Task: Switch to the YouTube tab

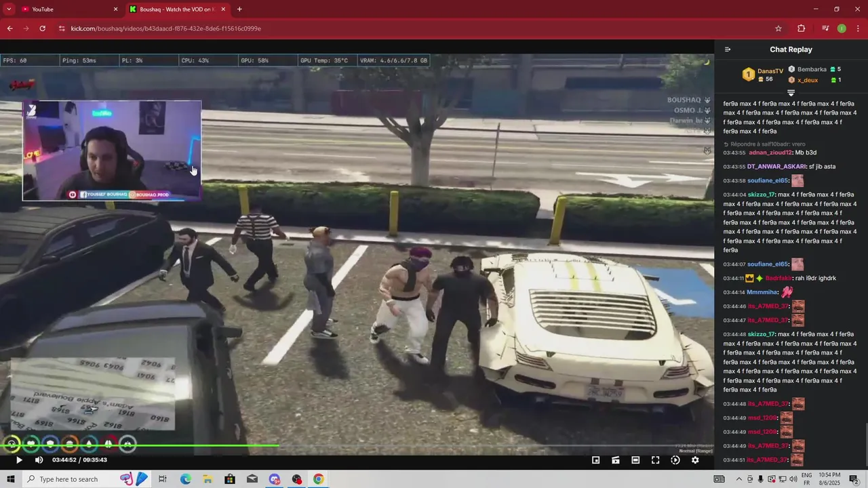Action: (68, 9)
